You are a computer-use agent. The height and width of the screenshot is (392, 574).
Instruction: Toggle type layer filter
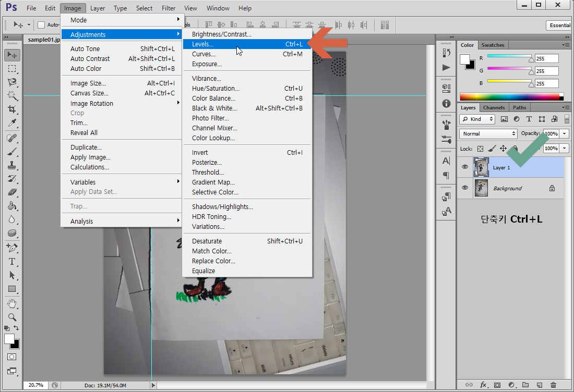[x=529, y=119]
